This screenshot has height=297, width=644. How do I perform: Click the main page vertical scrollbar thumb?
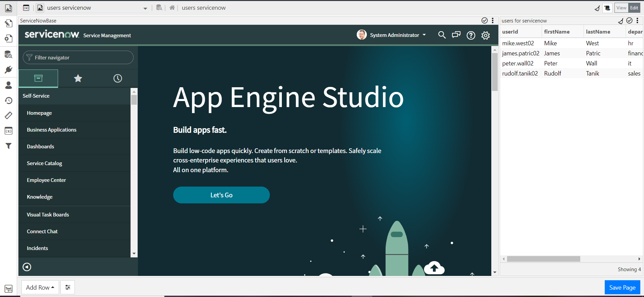click(495, 72)
